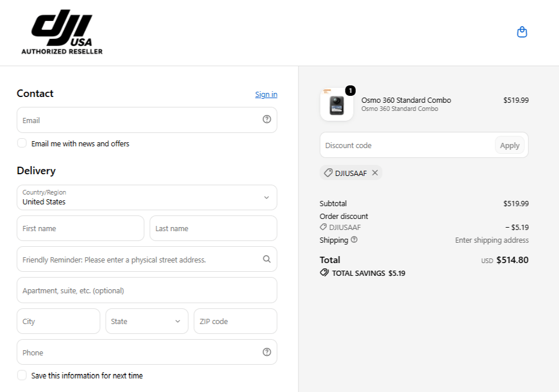Click the Contact section heading
This screenshot has width=559, height=392.
(35, 93)
